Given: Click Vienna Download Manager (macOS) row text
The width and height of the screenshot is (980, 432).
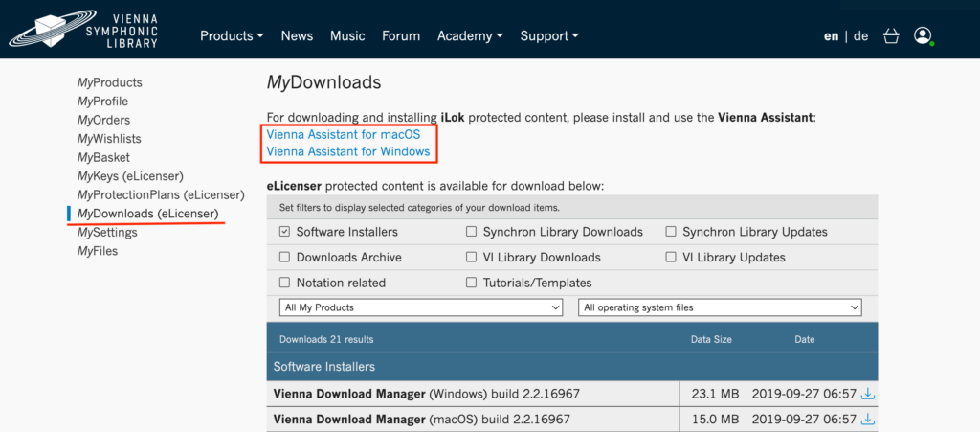Looking at the screenshot, I should coord(422,419).
